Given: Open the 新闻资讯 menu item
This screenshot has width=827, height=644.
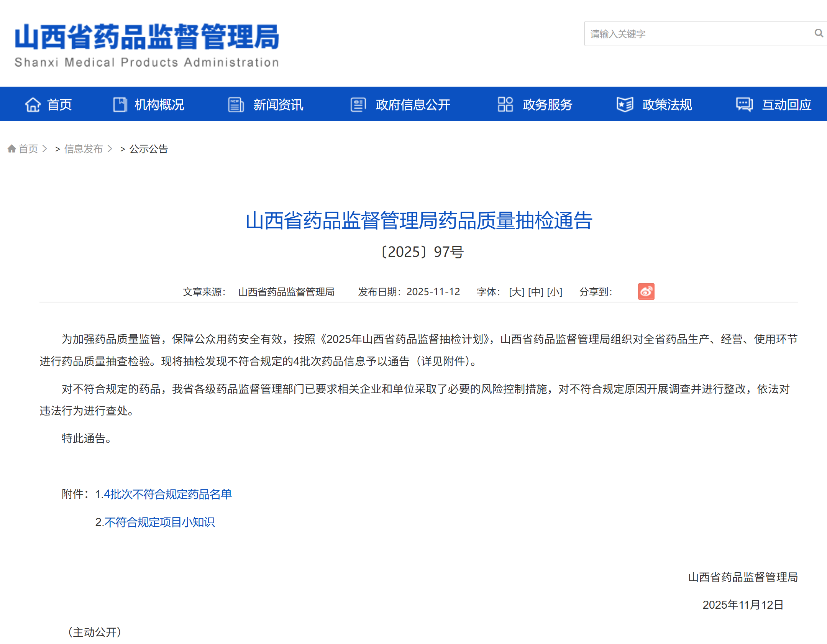Looking at the screenshot, I should pos(278,105).
